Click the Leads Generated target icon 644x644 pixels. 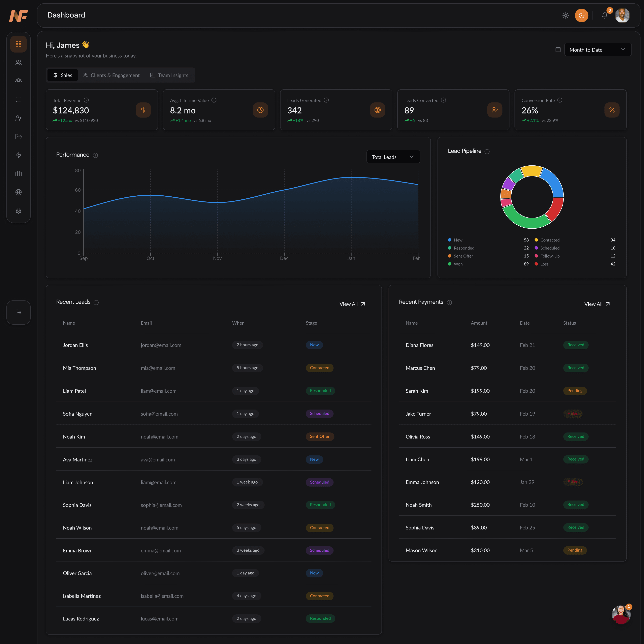(377, 110)
